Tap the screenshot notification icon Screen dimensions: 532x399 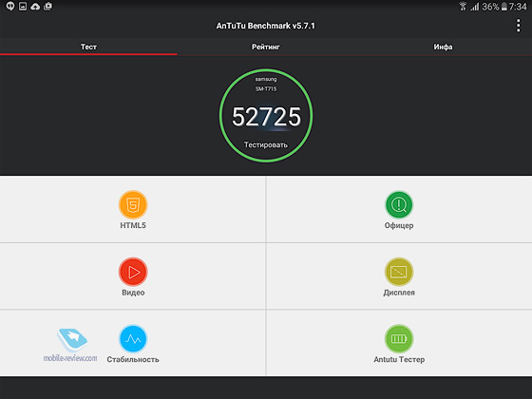48,6
